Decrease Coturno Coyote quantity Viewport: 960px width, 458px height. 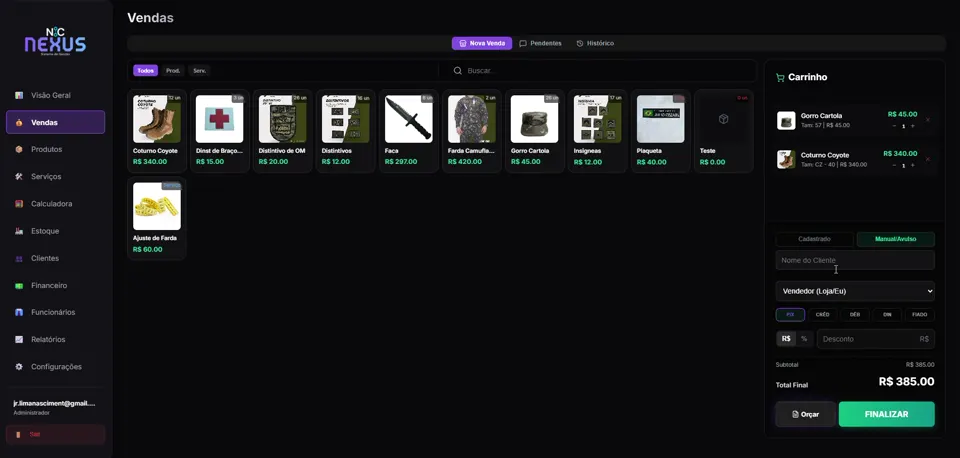[x=894, y=165]
